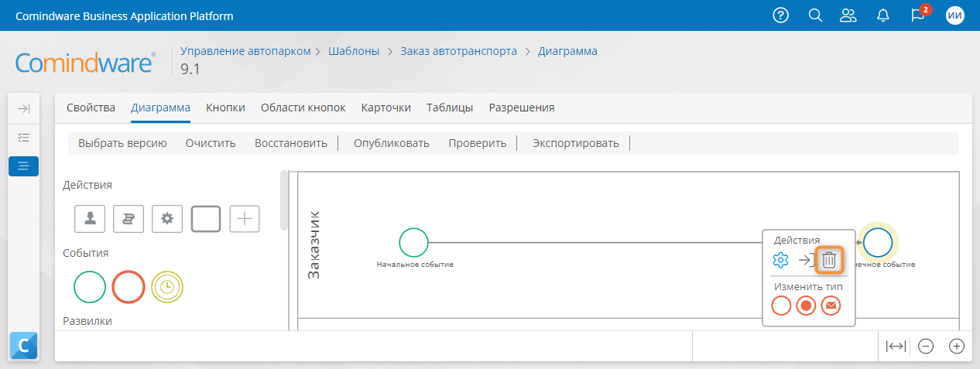
Task: Click the Начальное событие label
Action: pyautogui.click(x=415, y=265)
